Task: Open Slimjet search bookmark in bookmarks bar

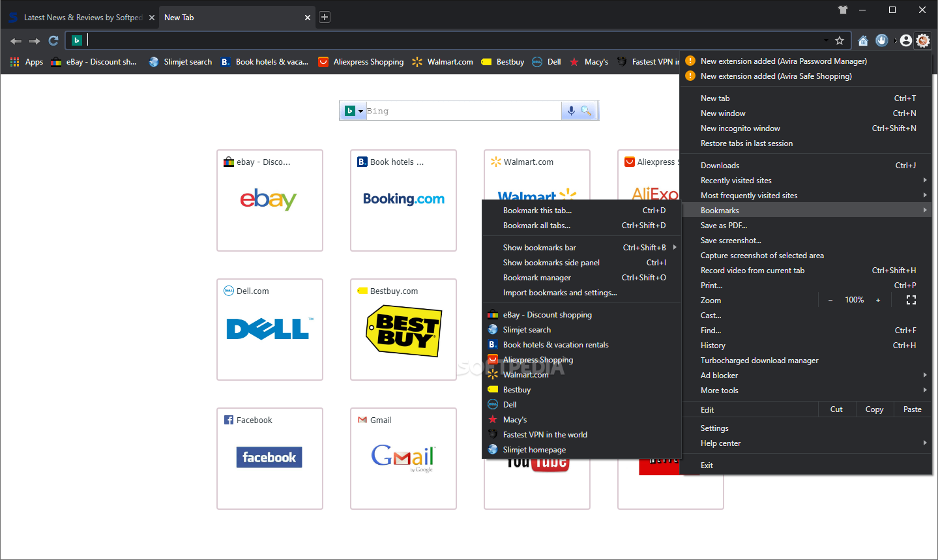Action: pyautogui.click(x=181, y=62)
